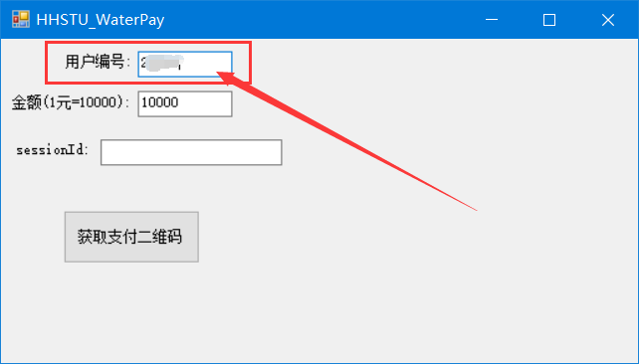Focus the 金额 field containing 10000

[185, 103]
